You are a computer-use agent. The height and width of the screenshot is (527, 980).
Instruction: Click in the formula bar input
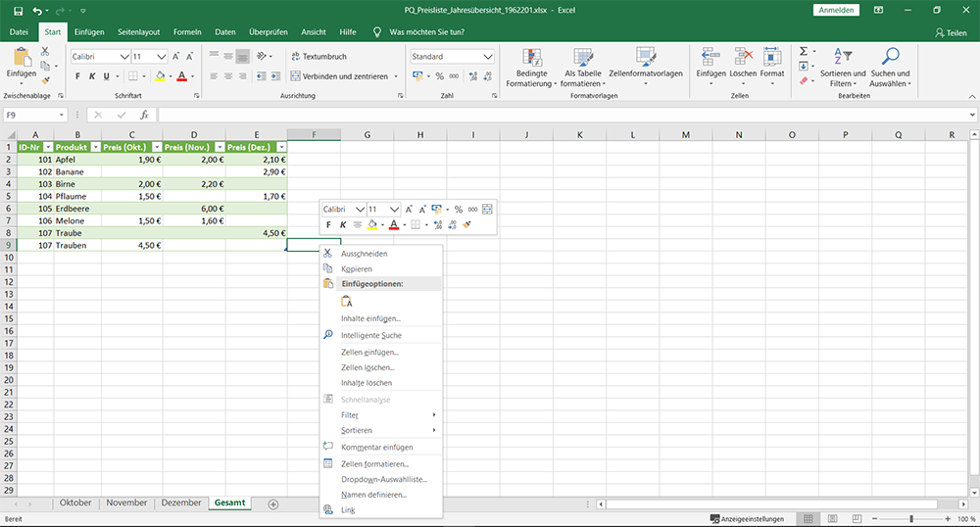pyautogui.click(x=563, y=115)
